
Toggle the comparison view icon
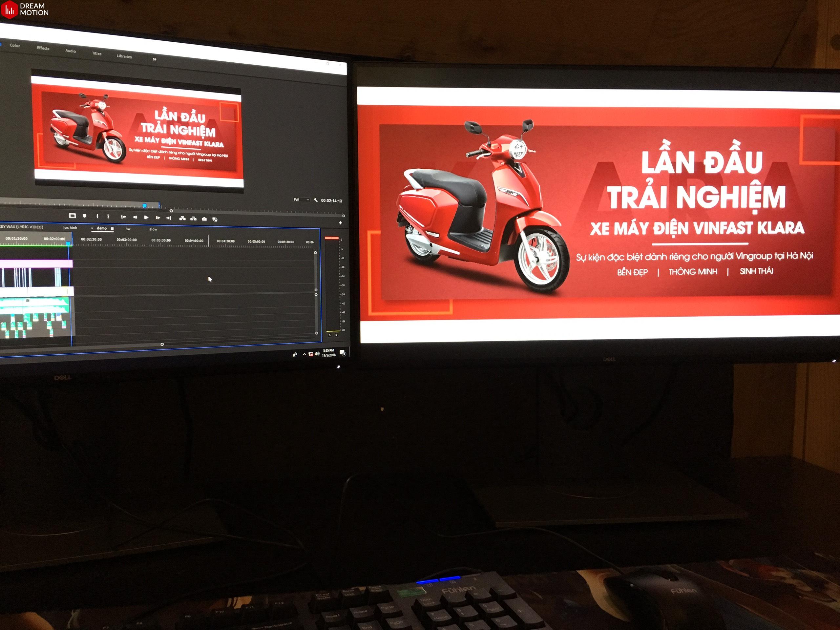click(x=215, y=219)
